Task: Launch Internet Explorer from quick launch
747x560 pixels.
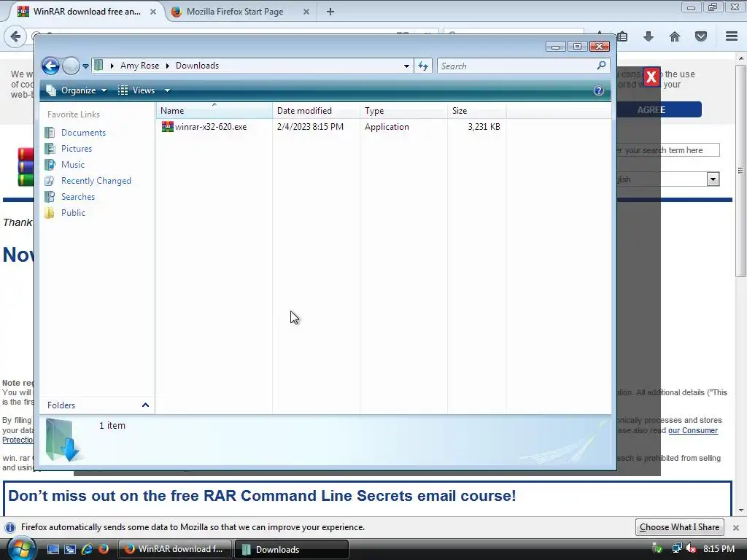Action: (87, 549)
